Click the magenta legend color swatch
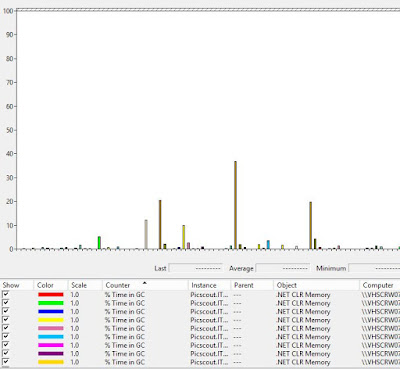 click(x=51, y=345)
